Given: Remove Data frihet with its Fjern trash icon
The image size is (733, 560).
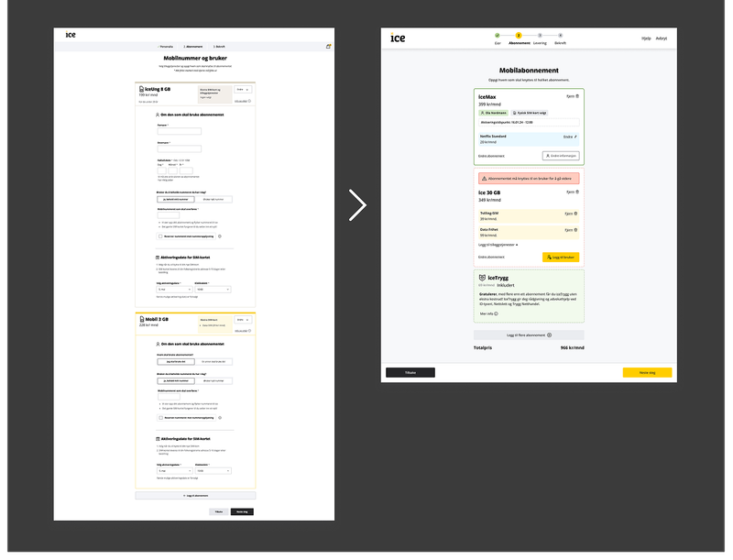Looking at the screenshot, I should click(x=576, y=230).
